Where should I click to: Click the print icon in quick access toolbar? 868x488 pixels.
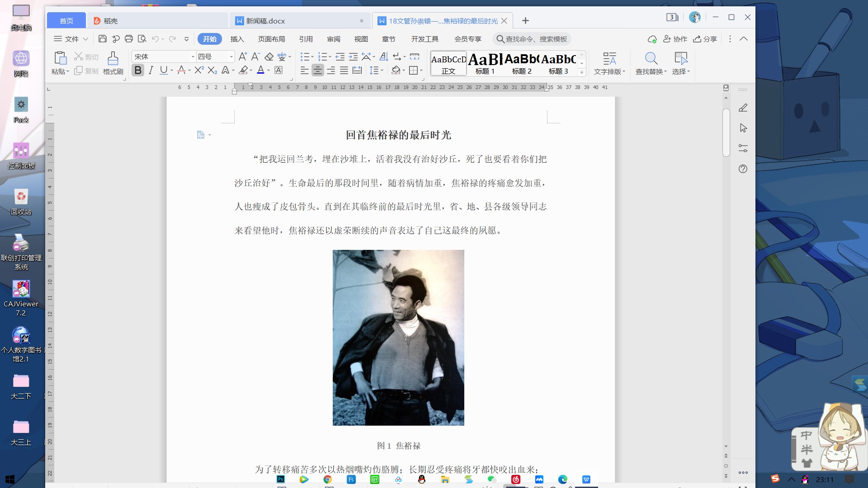pos(129,39)
